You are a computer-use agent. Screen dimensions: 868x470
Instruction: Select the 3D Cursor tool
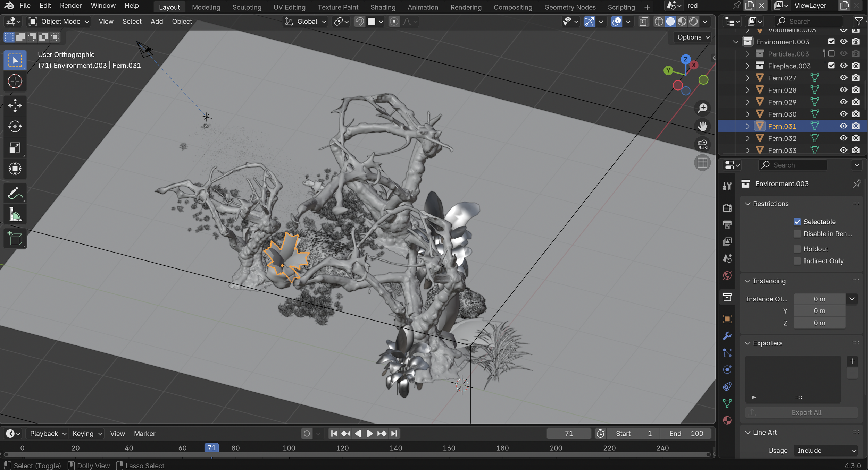[15, 82]
